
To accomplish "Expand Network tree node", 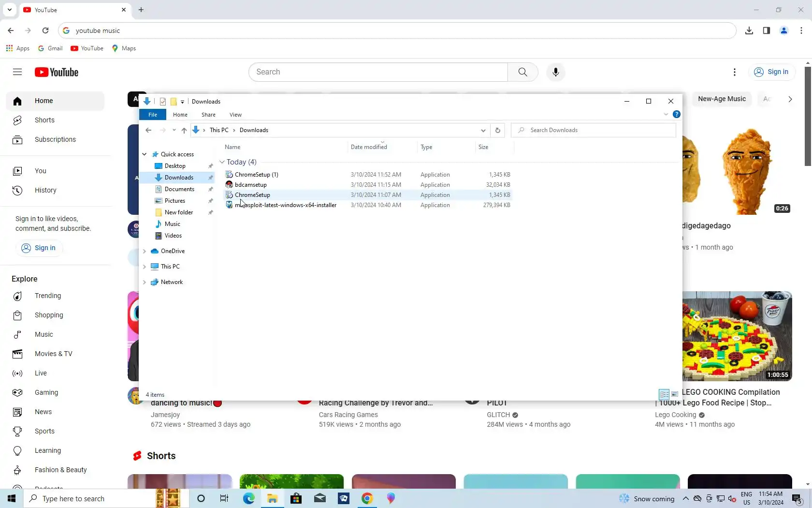I will [145, 282].
